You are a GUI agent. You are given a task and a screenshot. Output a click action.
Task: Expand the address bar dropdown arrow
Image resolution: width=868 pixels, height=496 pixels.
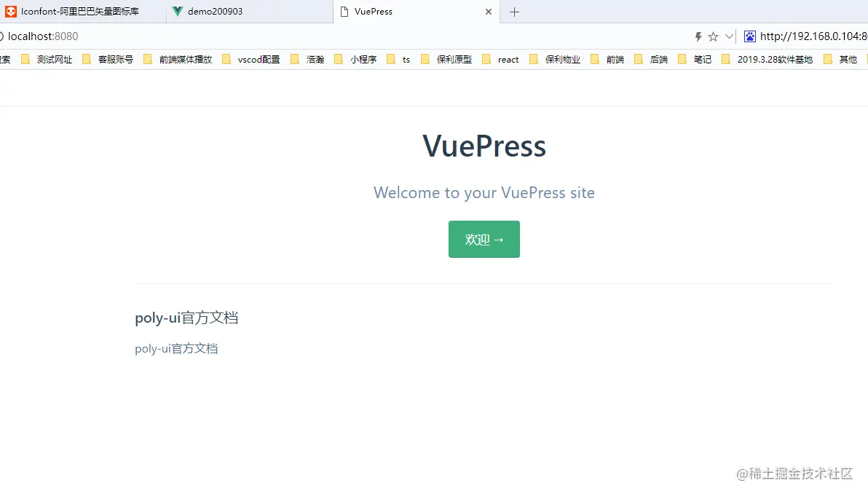click(729, 36)
